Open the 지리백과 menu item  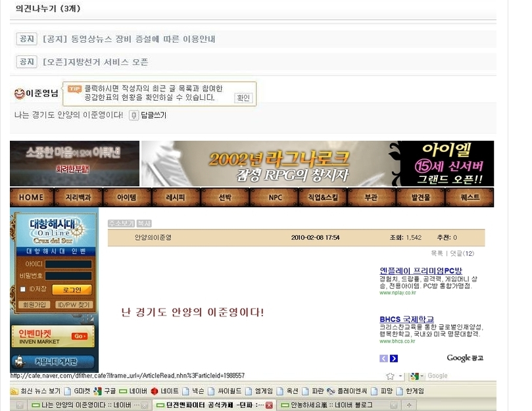pyautogui.click(x=78, y=197)
